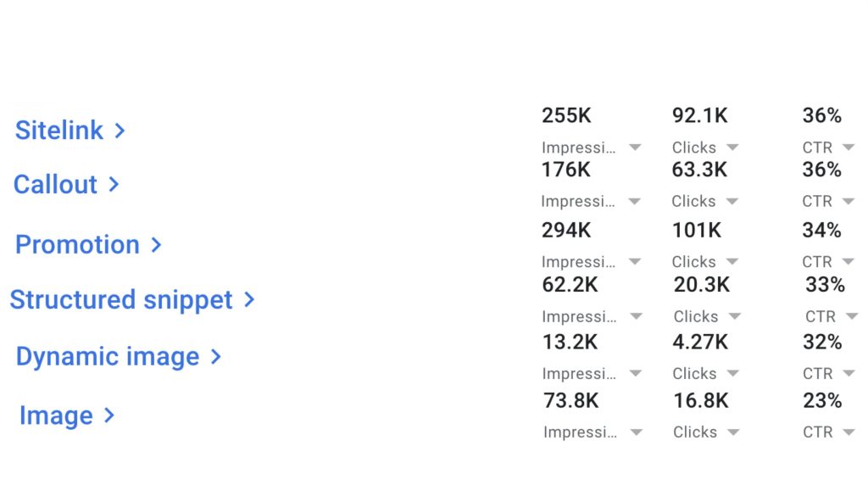Image resolution: width=868 pixels, height=485 pixels.
Task: Expand Sitelink CTR metric dropdown arrow
Action: pyautogui.click(x=849, y=148)
